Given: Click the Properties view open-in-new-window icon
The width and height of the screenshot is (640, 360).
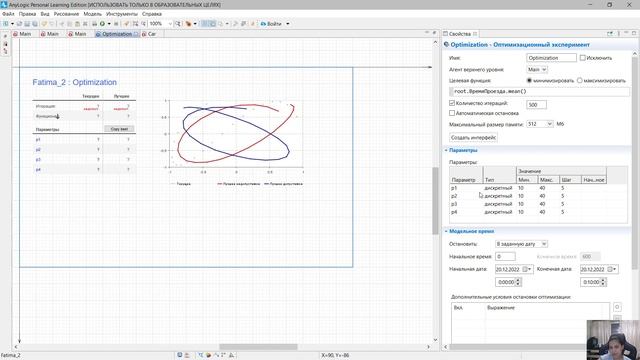Looking at the screenshot, I should [x=610, y=33].
